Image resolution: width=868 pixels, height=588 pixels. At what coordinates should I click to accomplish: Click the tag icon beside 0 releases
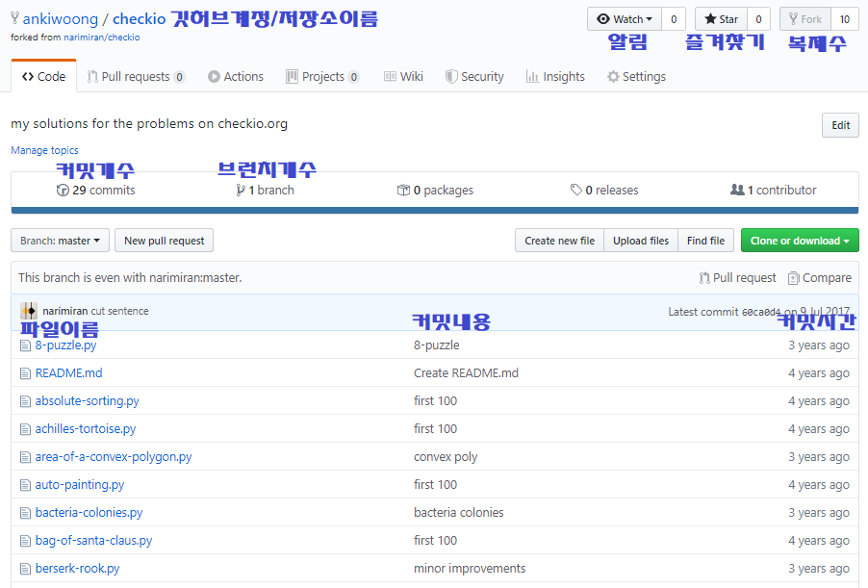tap(576, 190)
